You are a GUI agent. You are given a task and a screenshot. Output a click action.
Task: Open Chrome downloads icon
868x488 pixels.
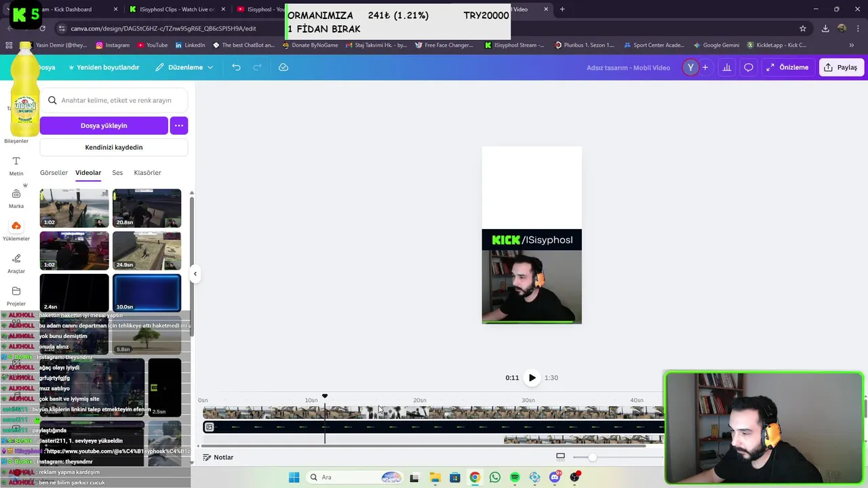point(825,28)
